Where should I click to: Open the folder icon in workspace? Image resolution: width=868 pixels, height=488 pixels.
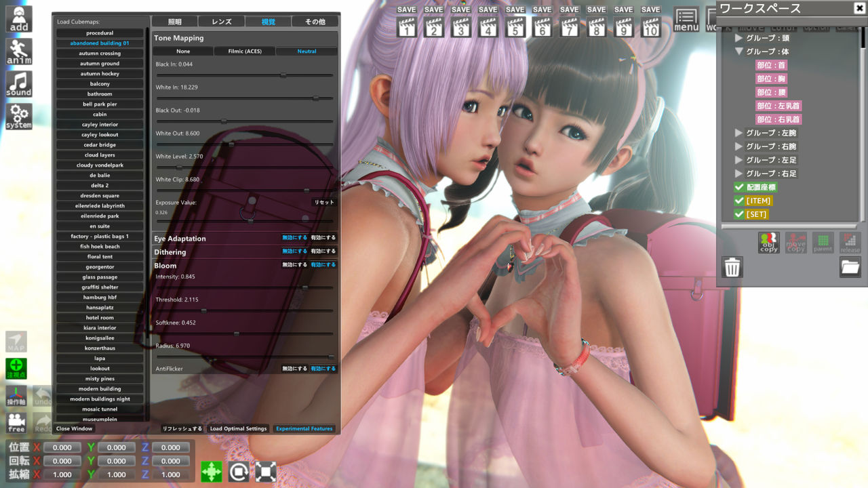tap(850, 267)
